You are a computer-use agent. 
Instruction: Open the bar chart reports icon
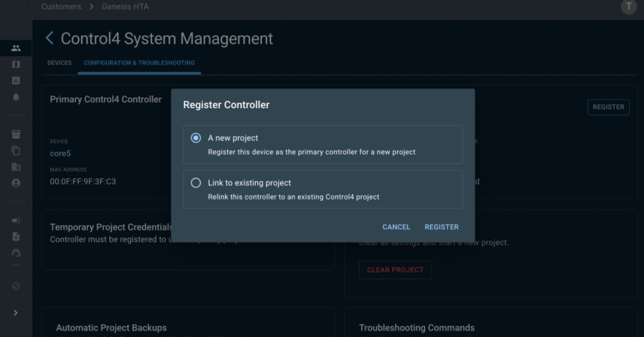[x=16, y=81]
